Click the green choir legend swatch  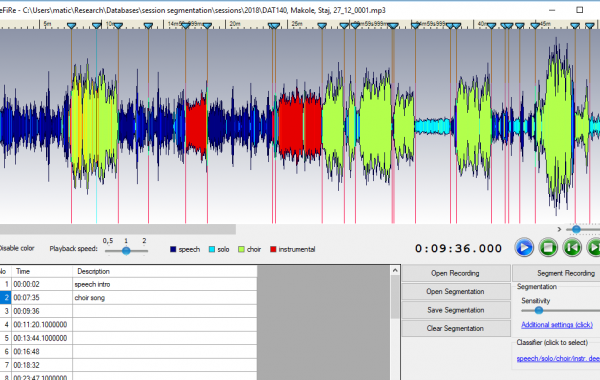click(241, 250)
